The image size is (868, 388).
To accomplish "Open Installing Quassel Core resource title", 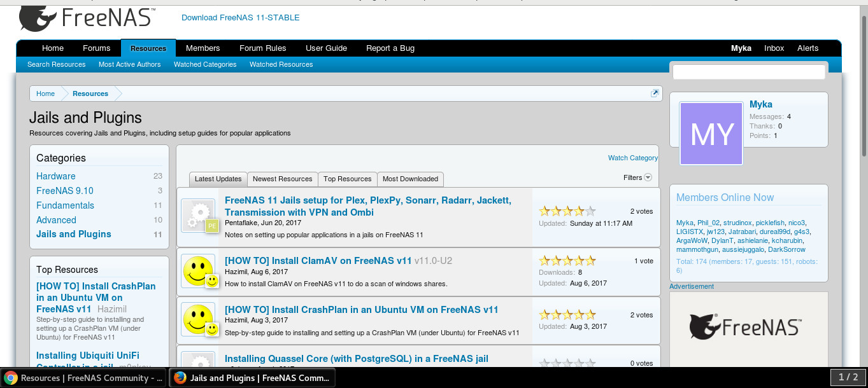I will pyautogui.click(x=357, y=359).
